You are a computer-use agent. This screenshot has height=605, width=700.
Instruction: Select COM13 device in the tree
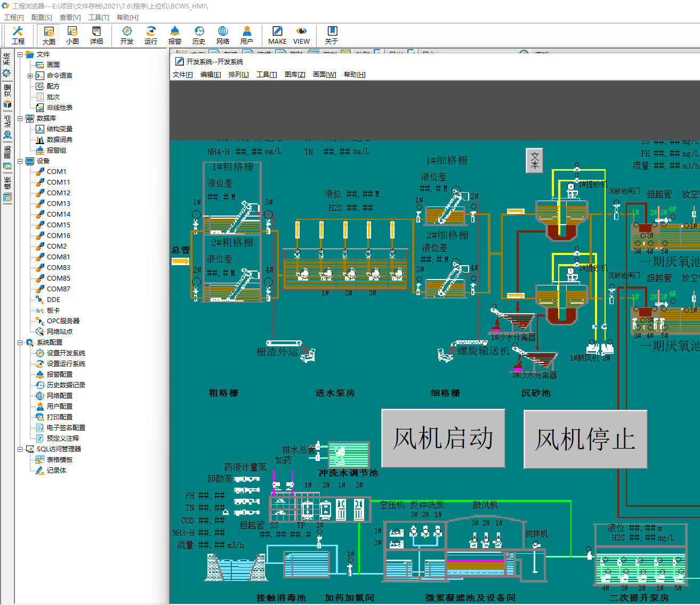[x=58, y=204]
